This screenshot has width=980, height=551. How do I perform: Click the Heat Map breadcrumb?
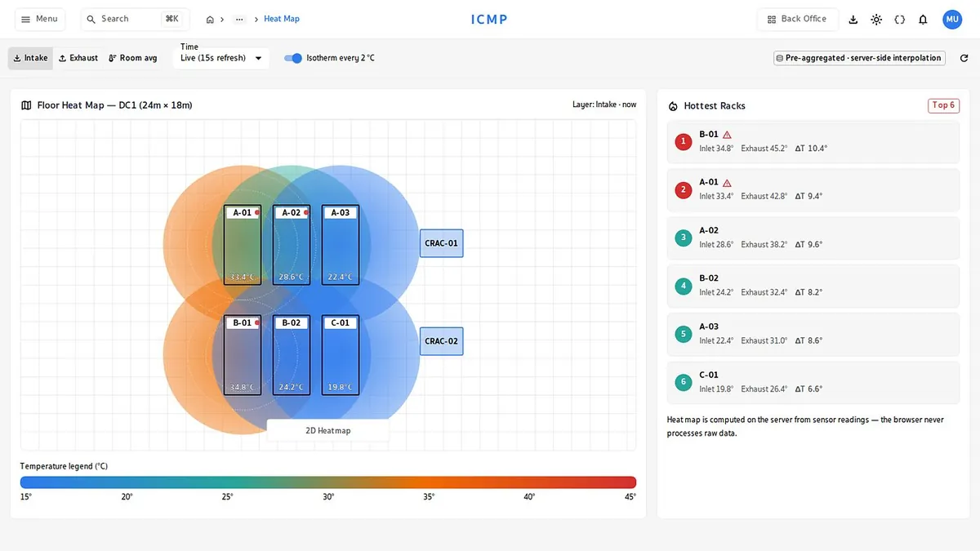pos(282,19)
